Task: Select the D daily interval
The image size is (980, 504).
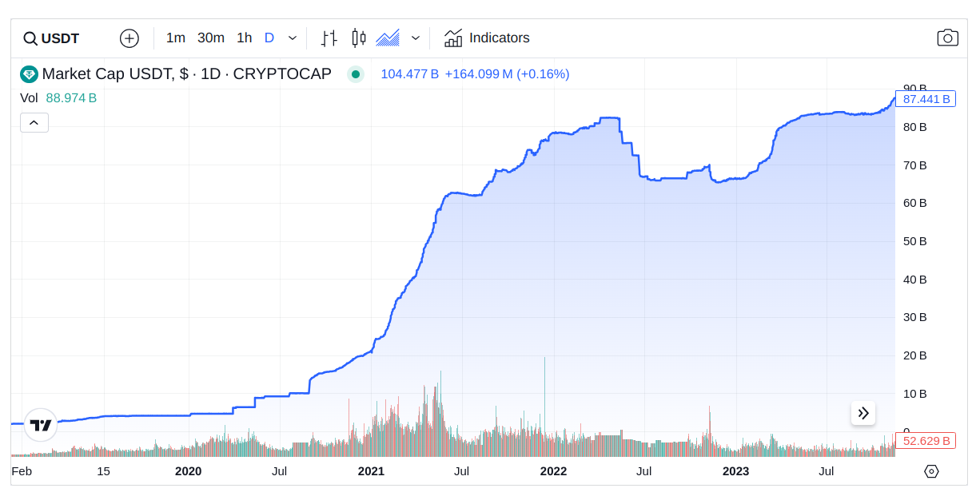Action: 269,38
